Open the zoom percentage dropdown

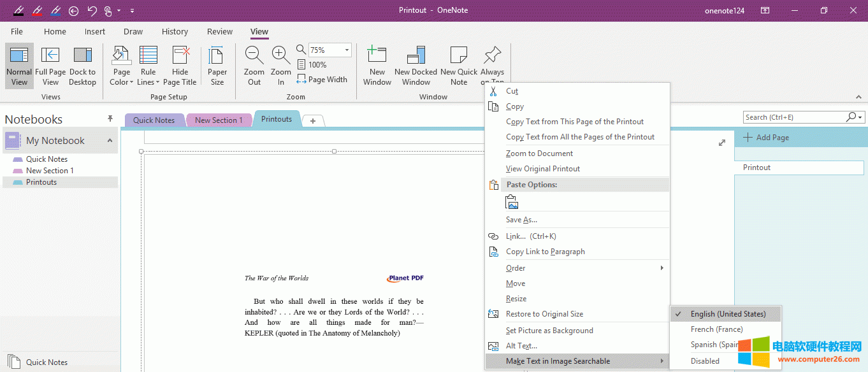(348, 50)
